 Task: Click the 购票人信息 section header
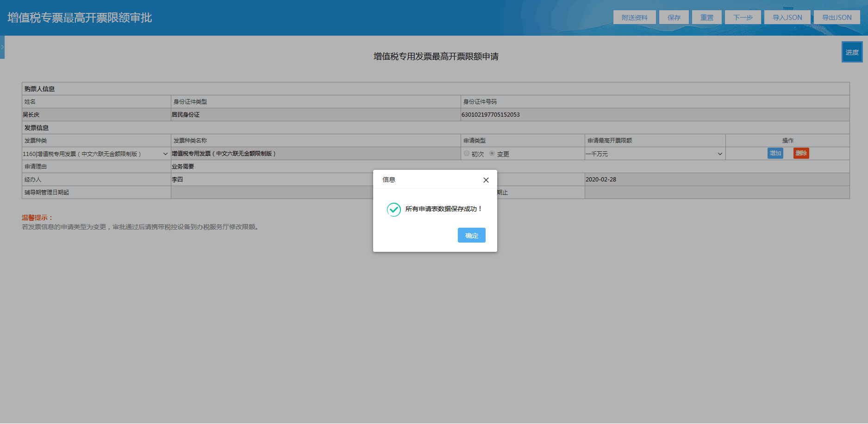tap(40, 89)
